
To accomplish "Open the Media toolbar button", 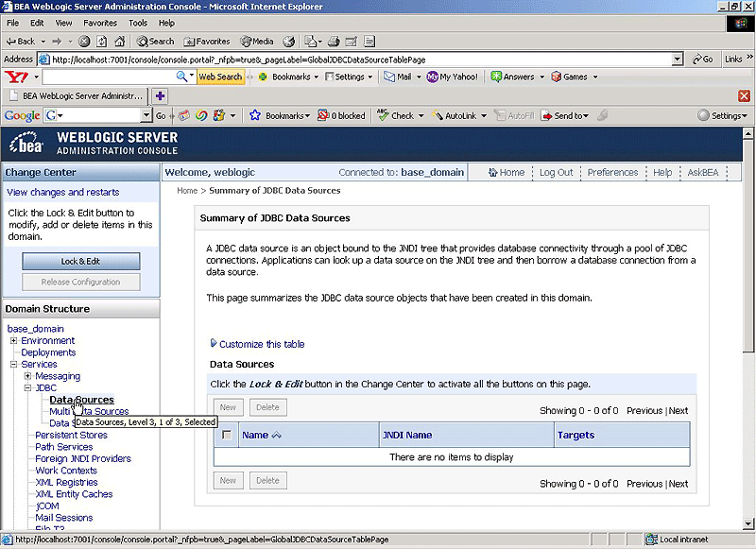I will point(257,42).
